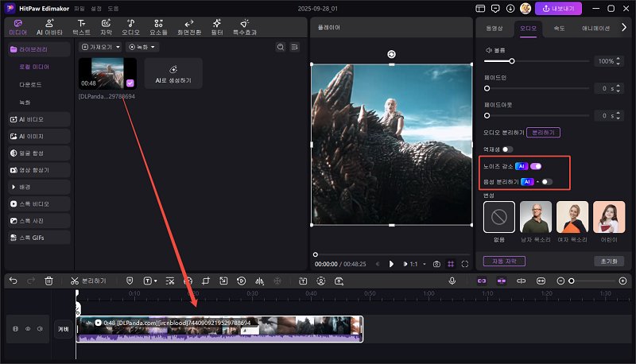Open the 파일 menu
Screen dimensions: 636x364
tap(79, 9)
